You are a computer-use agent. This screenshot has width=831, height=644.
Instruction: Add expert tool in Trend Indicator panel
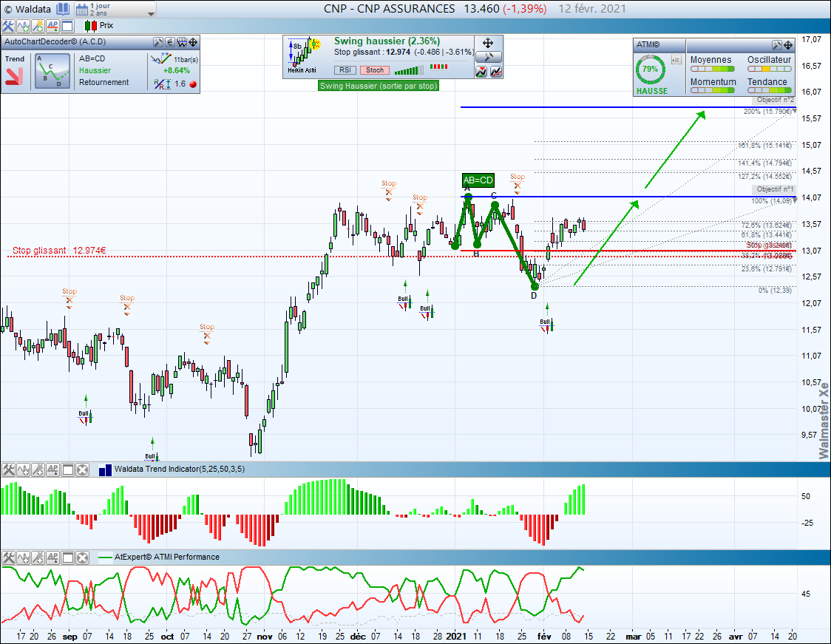38,470
